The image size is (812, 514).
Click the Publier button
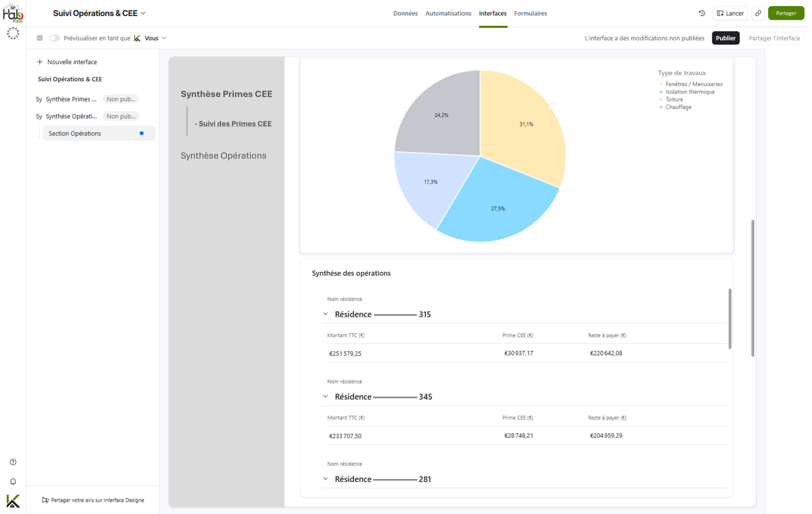coord(726,38)
